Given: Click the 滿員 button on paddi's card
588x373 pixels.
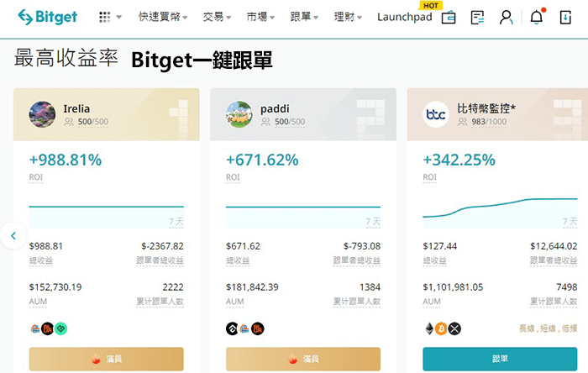Looking at the screenshot, I should (303, 359).
